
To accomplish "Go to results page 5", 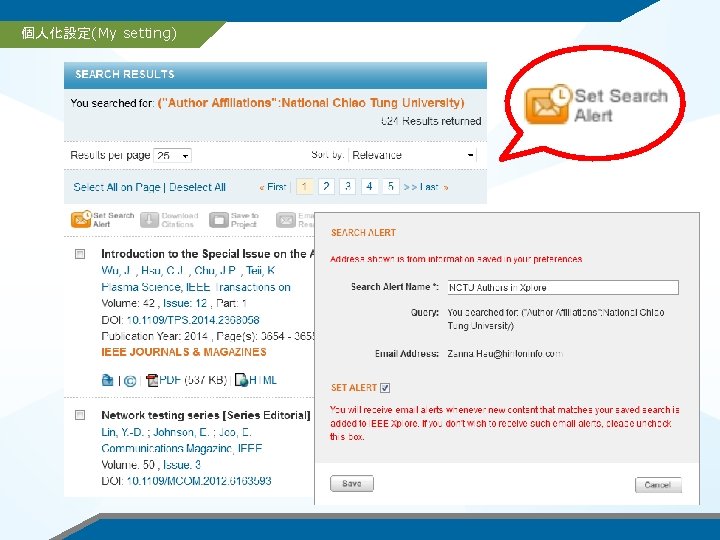I will pos(391,186).
